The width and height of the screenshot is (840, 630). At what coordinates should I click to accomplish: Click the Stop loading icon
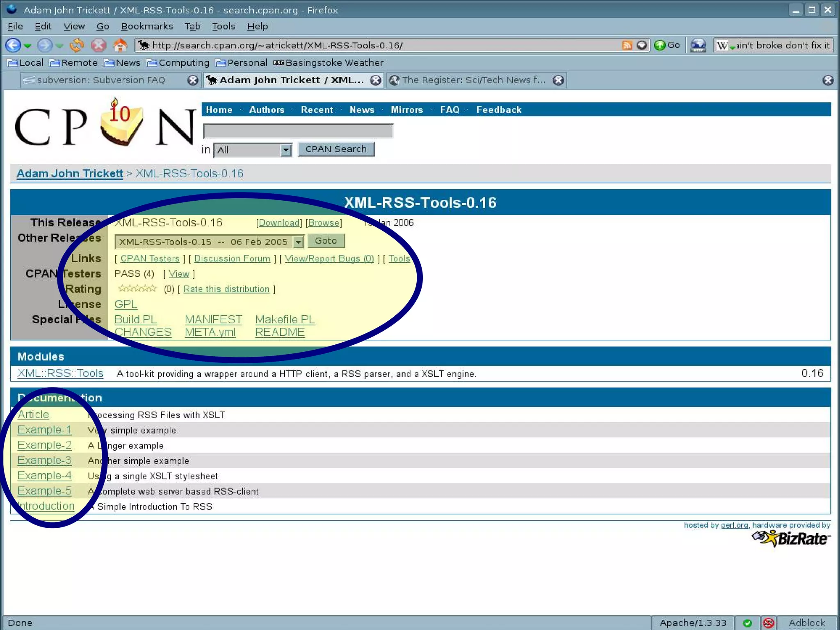98,45
